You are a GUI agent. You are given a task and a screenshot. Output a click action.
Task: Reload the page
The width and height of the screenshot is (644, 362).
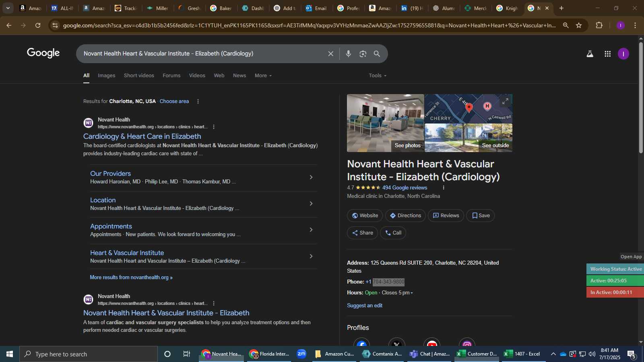38,25
